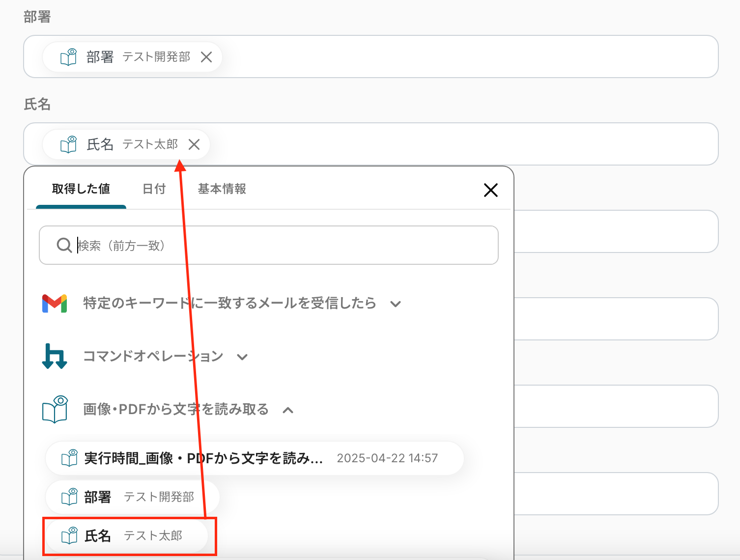The height and width of the screenshot is (560, 740).
Task: Click the book icon beside 画像・PDFから文字を読み取る
Action: pyautogui.click(x=55, y=409)
